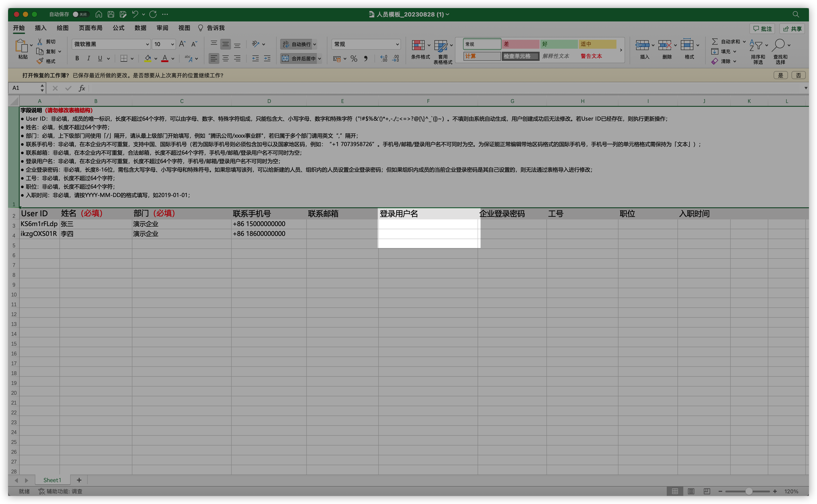Image resolution: width=817 pixels, height=504 pixels.
Task: Select the Sheet1 tab
Action: (x=52, y=480)
